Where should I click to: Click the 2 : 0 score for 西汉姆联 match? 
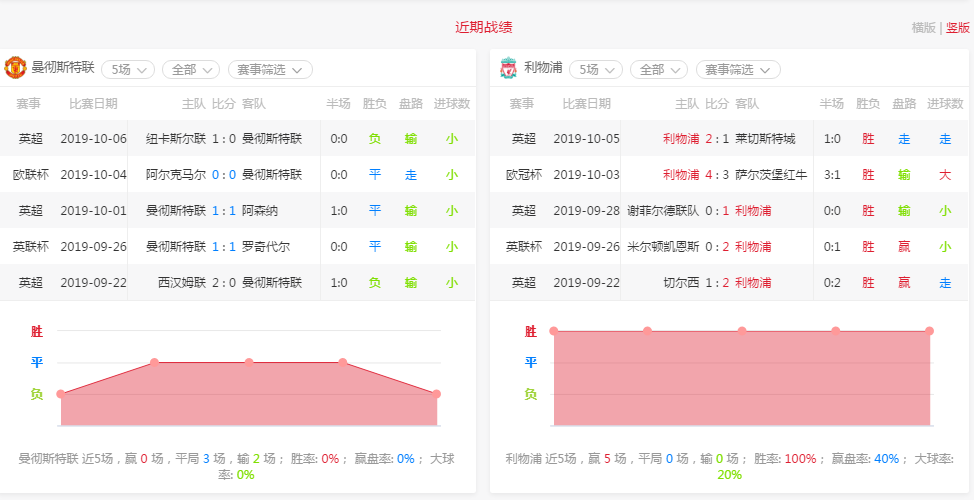pyautogui.click(x=224, y=283)
